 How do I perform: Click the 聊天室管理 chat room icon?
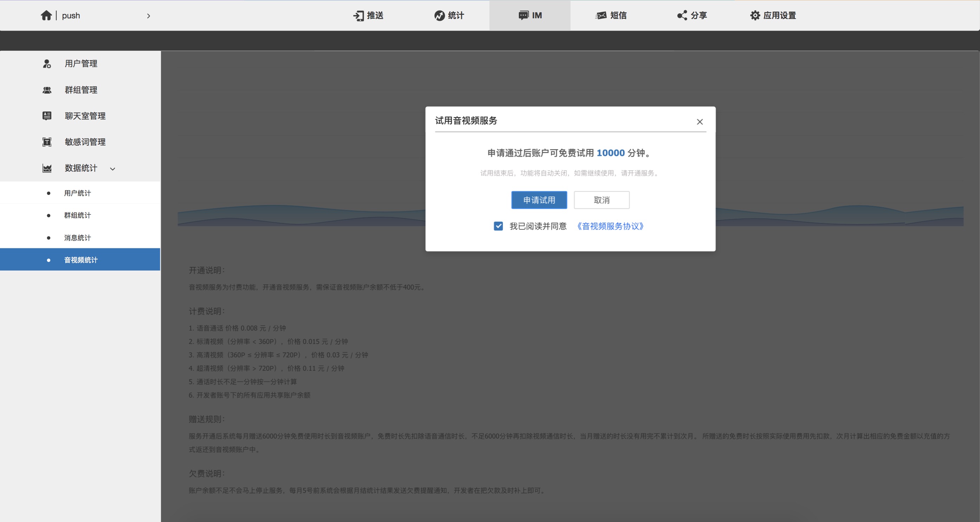tap(47, 116)
